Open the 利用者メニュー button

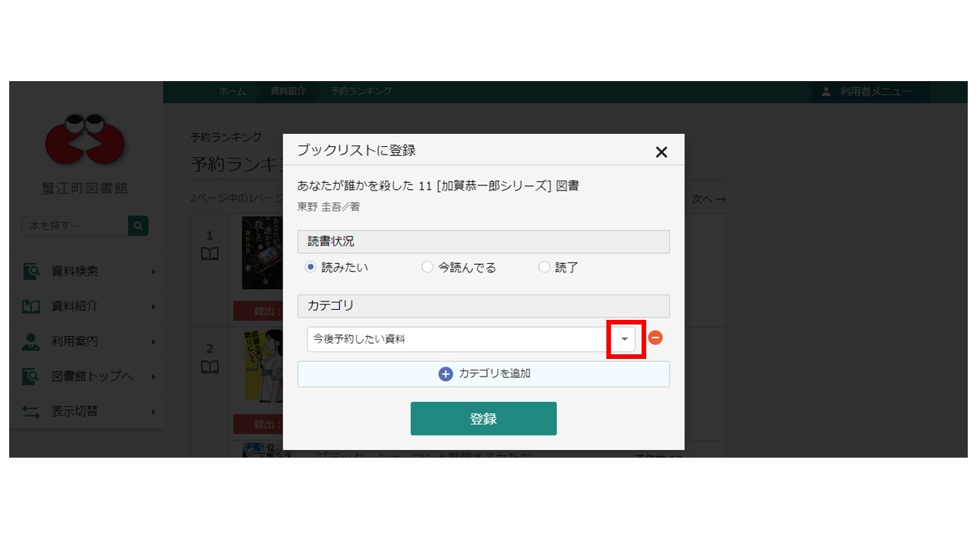(x=870, y=92)
